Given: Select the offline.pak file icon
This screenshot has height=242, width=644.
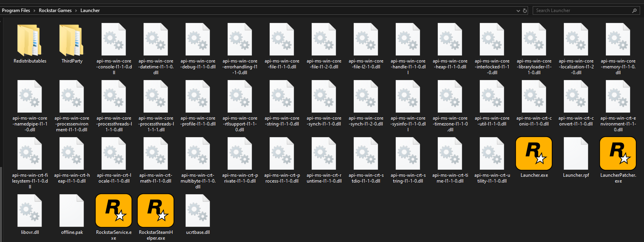Looking at the screenshot, I should pyautogui.click(x=72, y=211).
